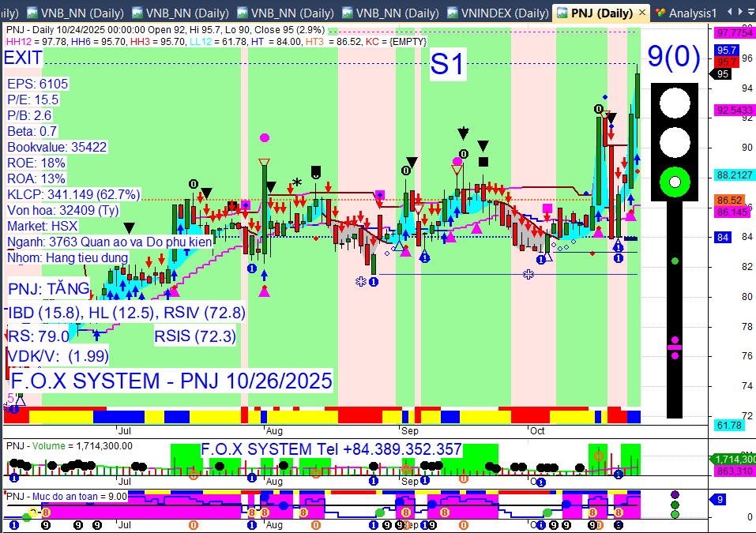Click the chart icon on PNJ tab
This screenshot has width=756, height=533.
click(x=562, y=13)
